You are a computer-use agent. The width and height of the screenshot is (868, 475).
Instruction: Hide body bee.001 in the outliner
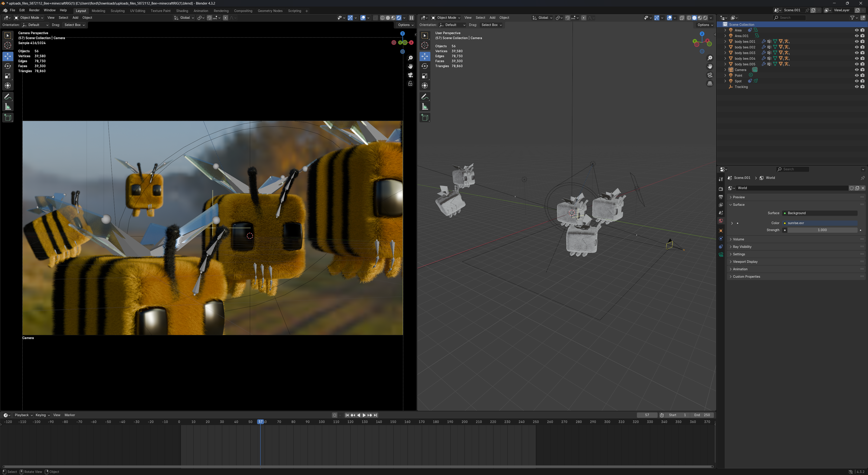click(x=856, y=41)
